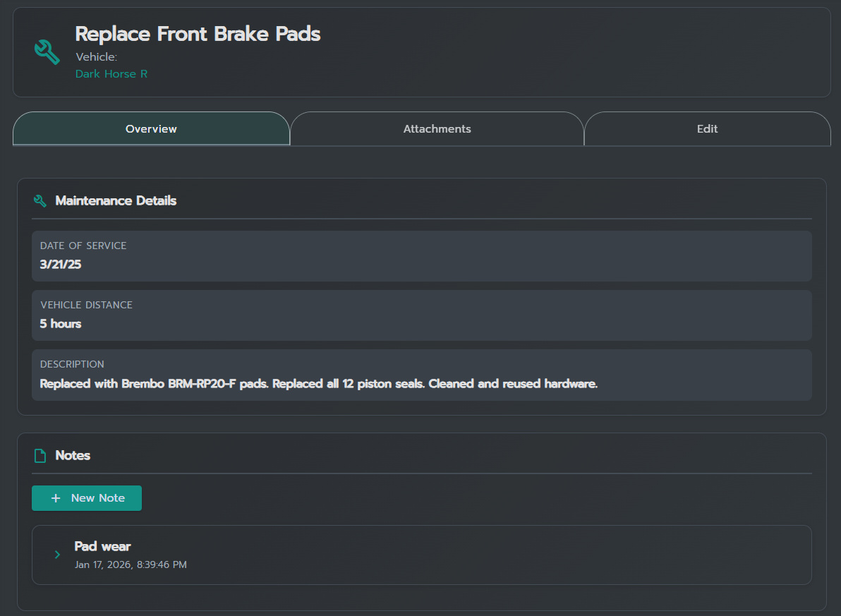Click the Brembo pads description text
Image resolution: width=841 pixels, height=616 pixels.
point(319,384)
